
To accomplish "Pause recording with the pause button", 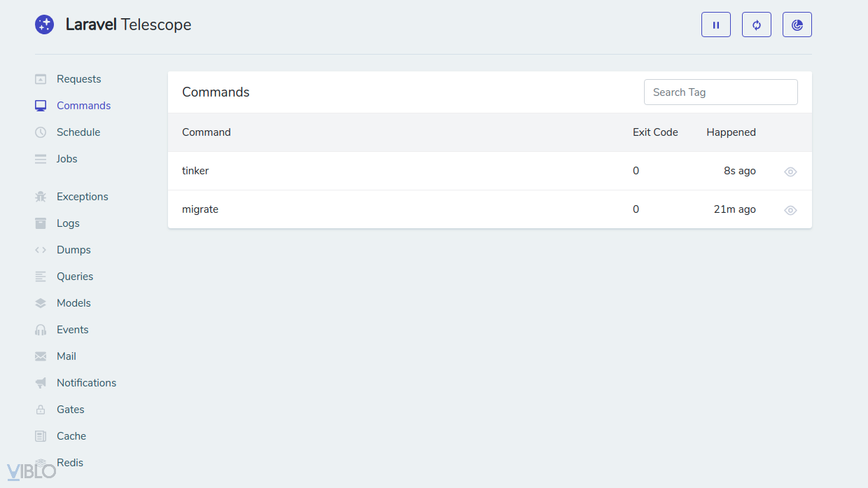I will pos(716,25).
